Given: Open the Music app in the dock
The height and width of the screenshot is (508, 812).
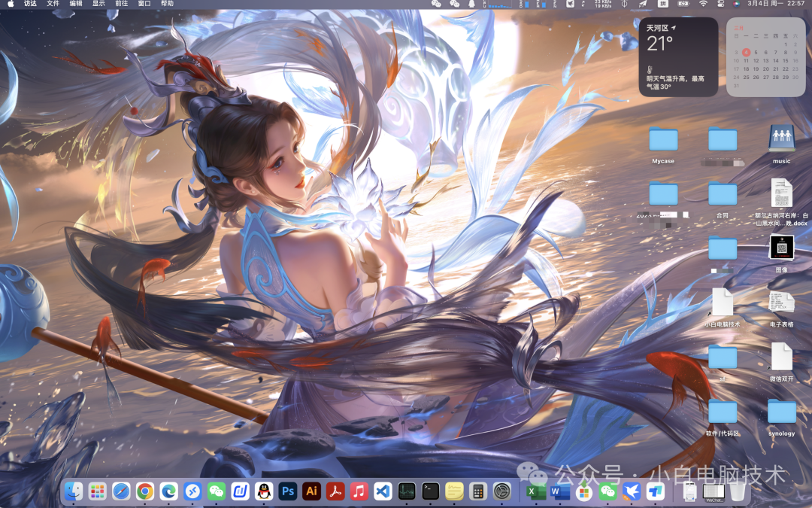Looking at the screenshot, I should pyautogui.click(x=359, y=491).
